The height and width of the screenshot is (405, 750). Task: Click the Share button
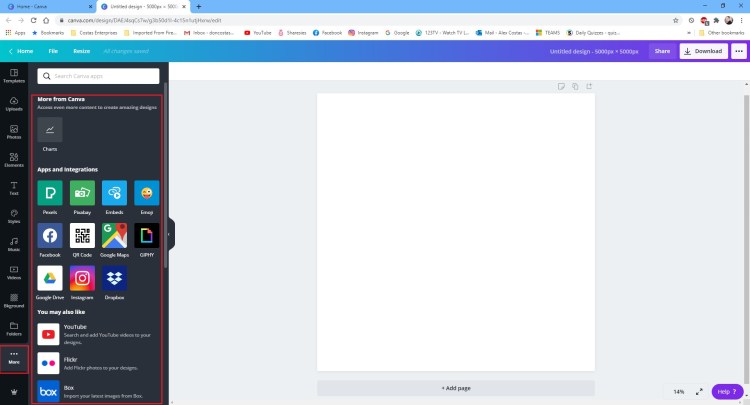(x=662, y=51)
